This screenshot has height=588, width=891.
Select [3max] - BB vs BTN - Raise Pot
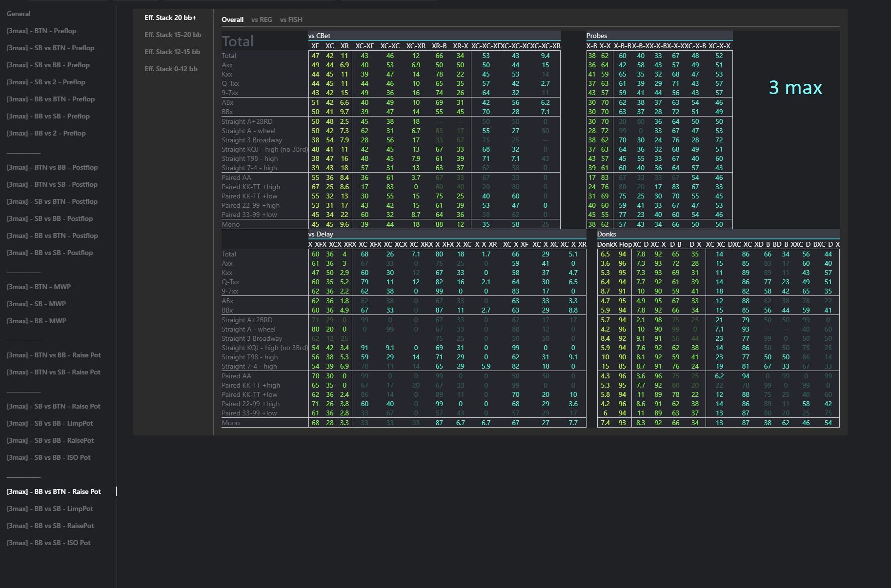coord(54,491)
